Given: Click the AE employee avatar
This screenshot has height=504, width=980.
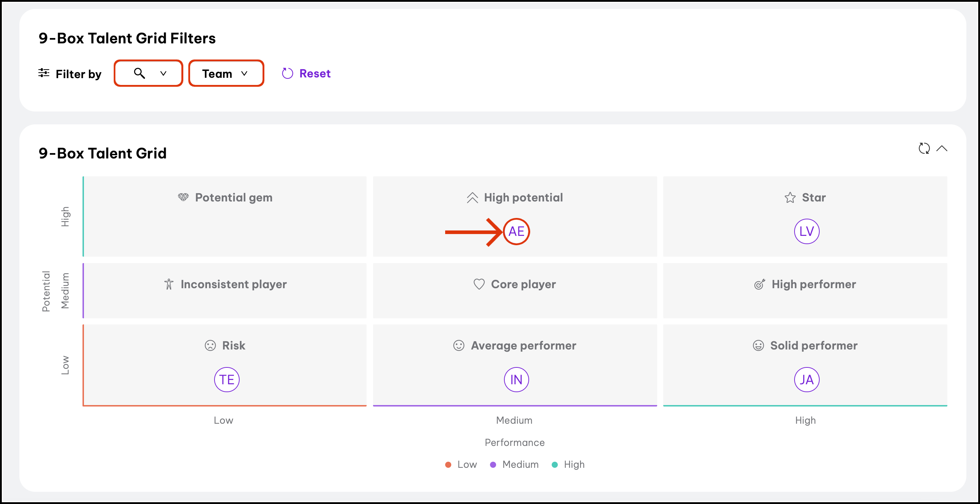Looking at the screenshot, I should (x=516, y=232).
